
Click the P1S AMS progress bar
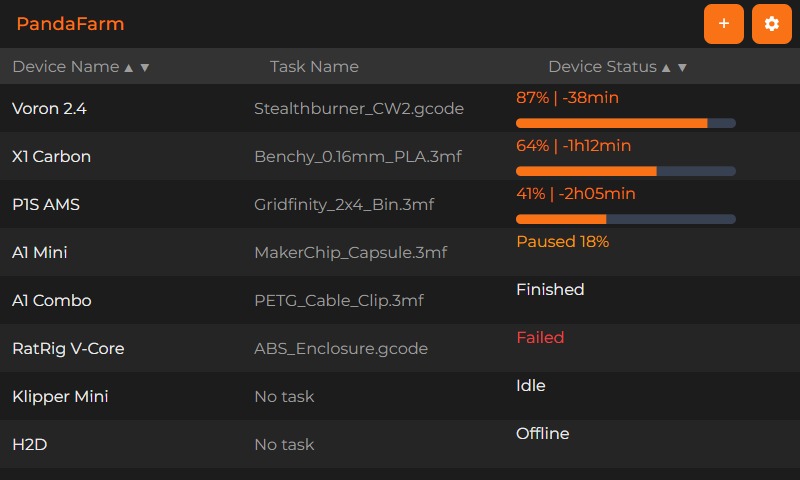pos(626,219)
